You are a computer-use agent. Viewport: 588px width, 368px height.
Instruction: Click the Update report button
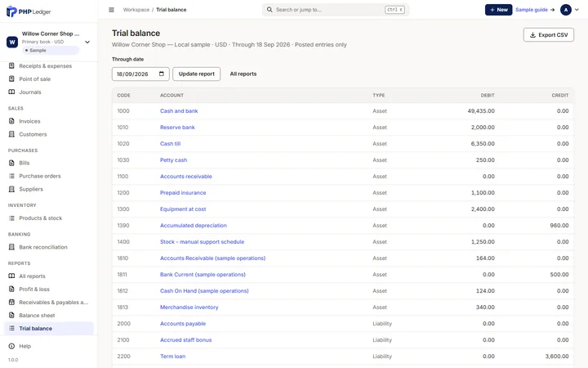tap(197, 74)
